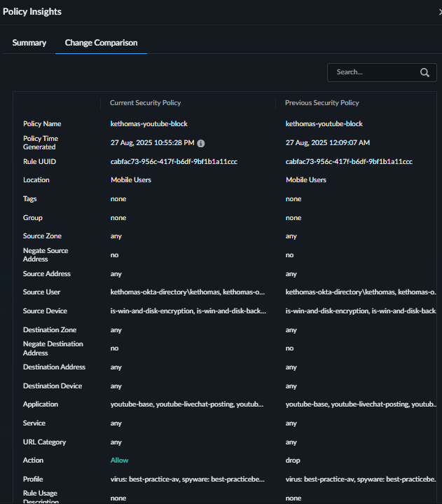Click the Previous Security Policy column header
This screenshot has width=442, height=504.
[x=322, y=103]
